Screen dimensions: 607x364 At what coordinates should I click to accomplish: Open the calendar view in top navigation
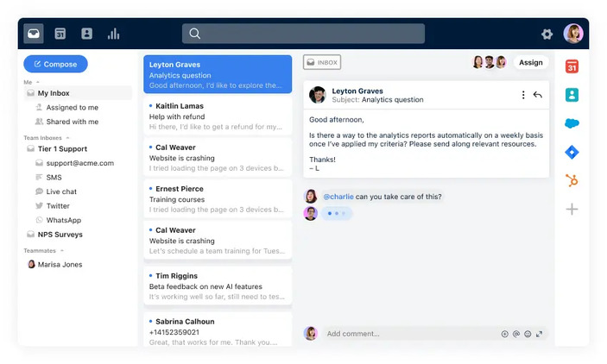[60, 34]
